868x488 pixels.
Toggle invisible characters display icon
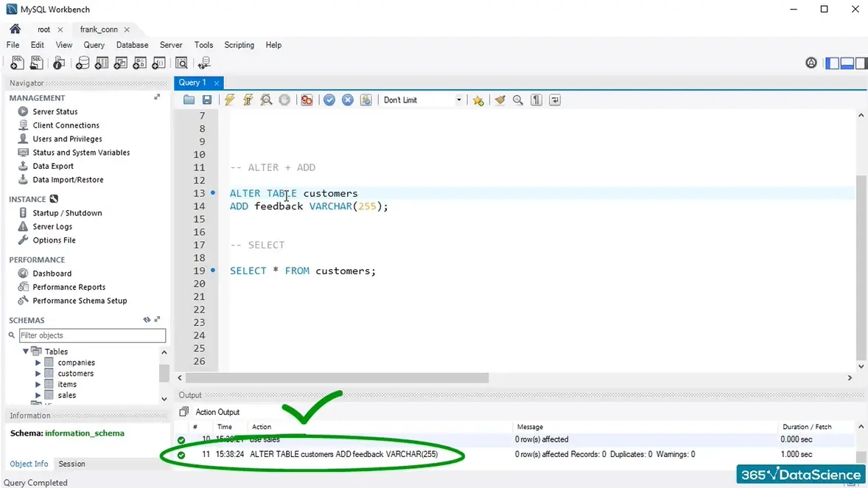(x=536, y=100)
